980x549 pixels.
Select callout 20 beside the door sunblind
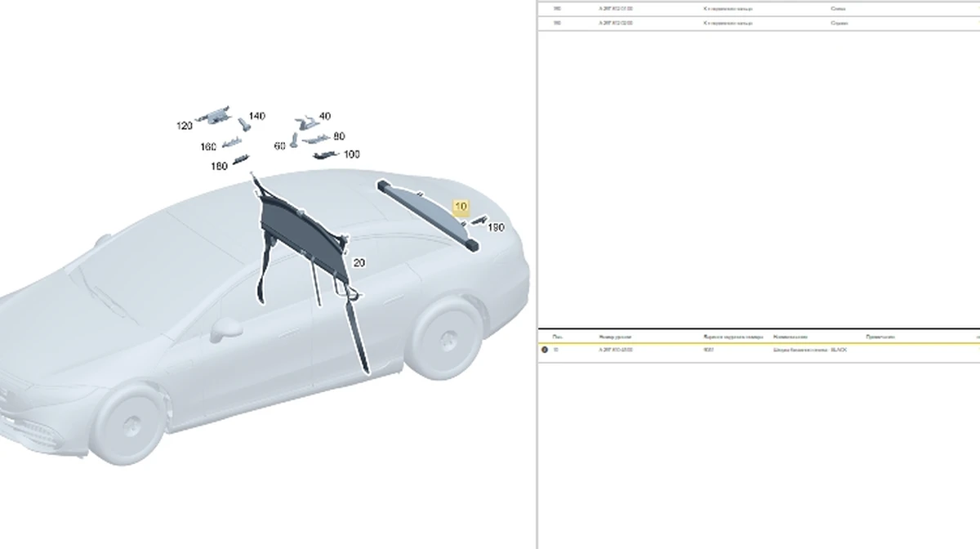pos(359,263)
